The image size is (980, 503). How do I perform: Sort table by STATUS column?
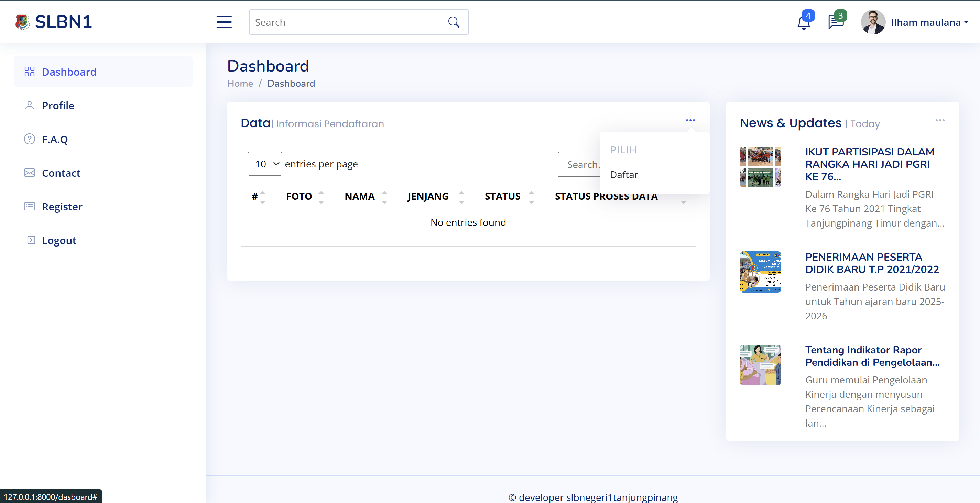(502, 196)
